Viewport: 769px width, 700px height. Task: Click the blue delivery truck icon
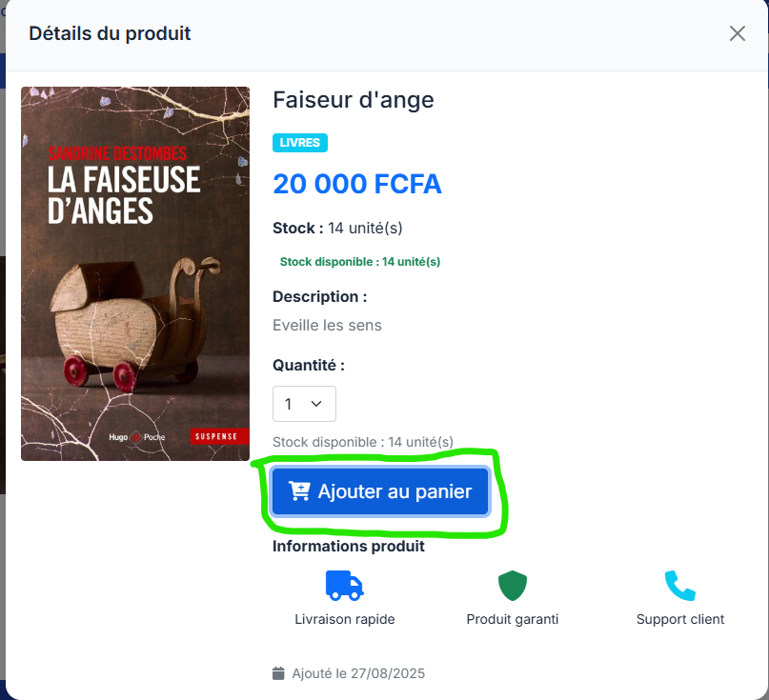(345, 586)
